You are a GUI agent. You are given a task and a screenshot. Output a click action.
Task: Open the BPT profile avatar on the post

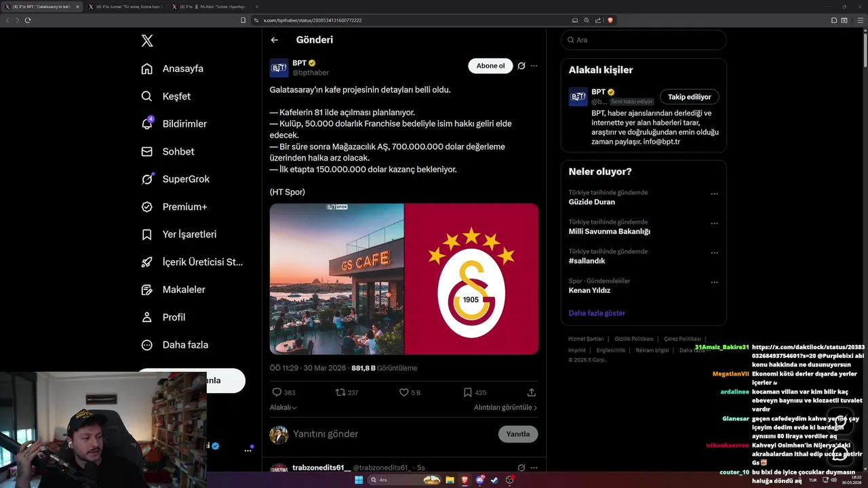(x=279, y=68)
